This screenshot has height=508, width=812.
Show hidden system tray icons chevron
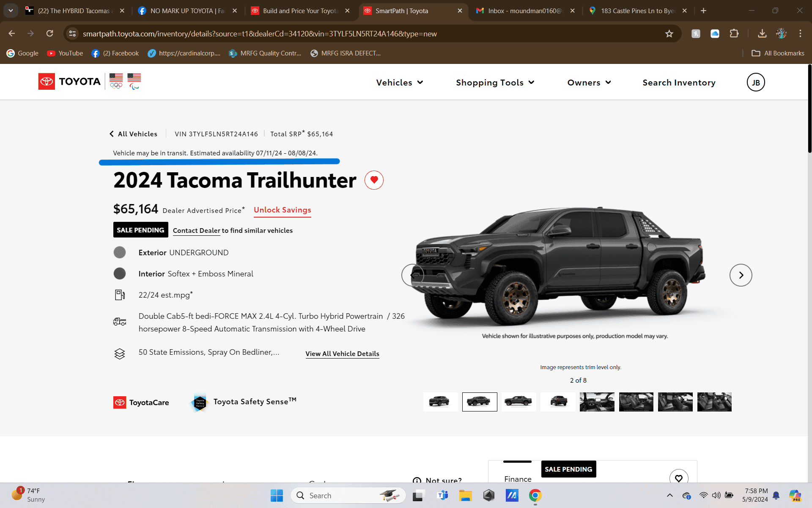[x=670, y=495]
